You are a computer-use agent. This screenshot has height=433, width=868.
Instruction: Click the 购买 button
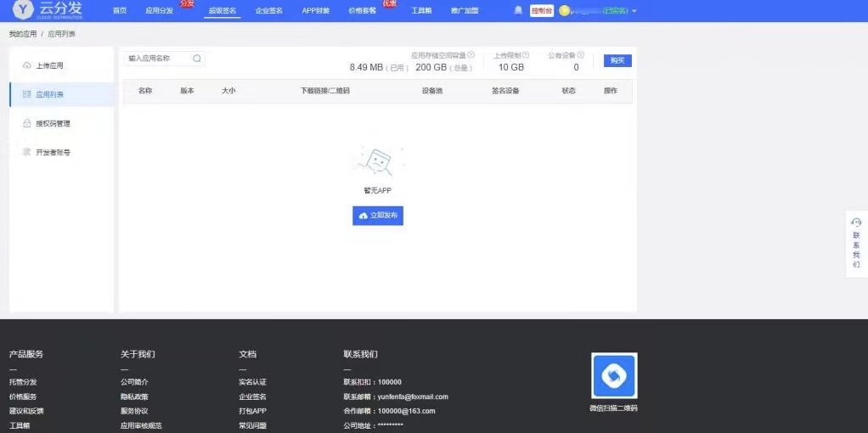tap(617, 60)
